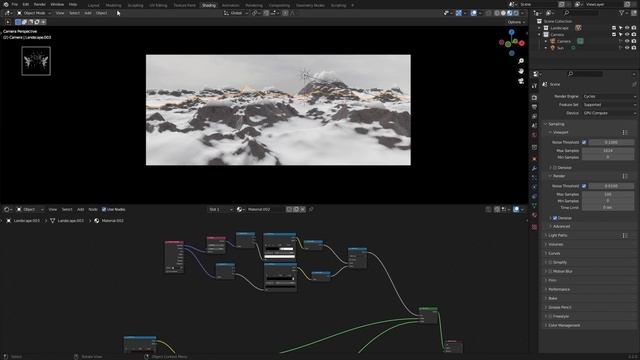640x360 pixels.
Task: Expand the Landscape collection in the outliner
Action: (540, 28)
